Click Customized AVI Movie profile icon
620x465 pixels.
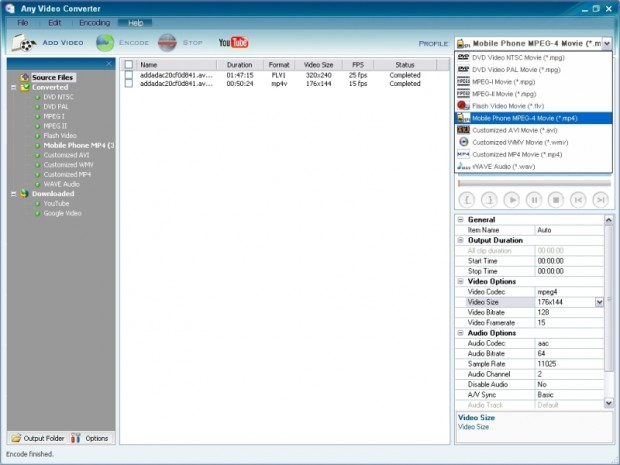click(x=463, y=130)
